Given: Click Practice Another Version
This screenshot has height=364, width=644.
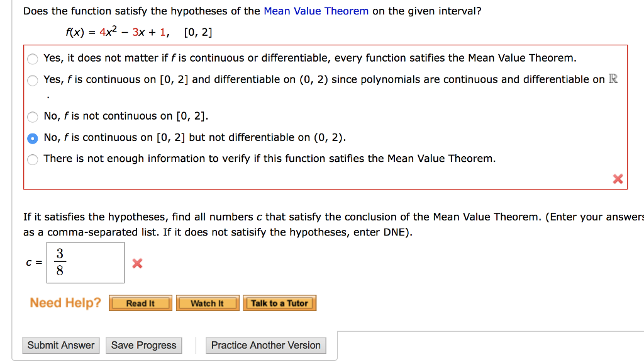Looking at the screenshot, I should click(x=265, y=345).
